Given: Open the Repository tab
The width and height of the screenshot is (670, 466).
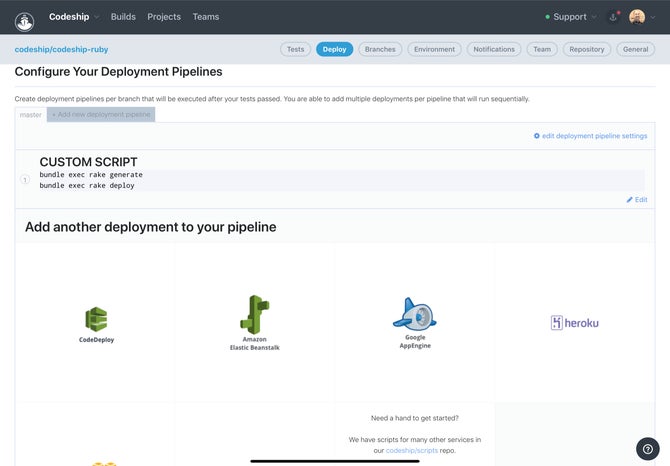Looking at the screenshot, I should (587, 49).
